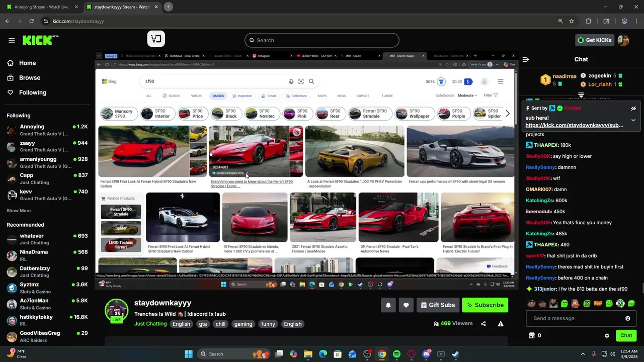Click the Chrome extensions puzzle icon

click(x=588, y=21)
